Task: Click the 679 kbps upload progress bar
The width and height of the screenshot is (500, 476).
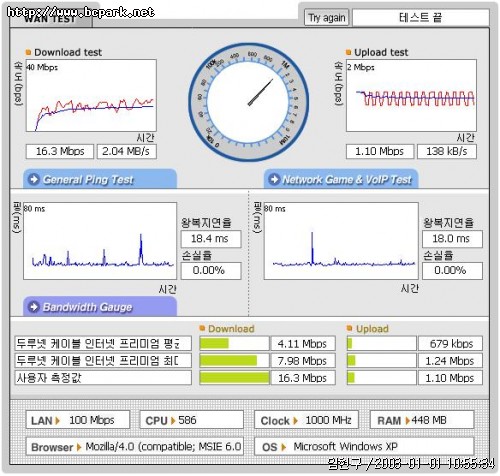Action: [381, 343]
